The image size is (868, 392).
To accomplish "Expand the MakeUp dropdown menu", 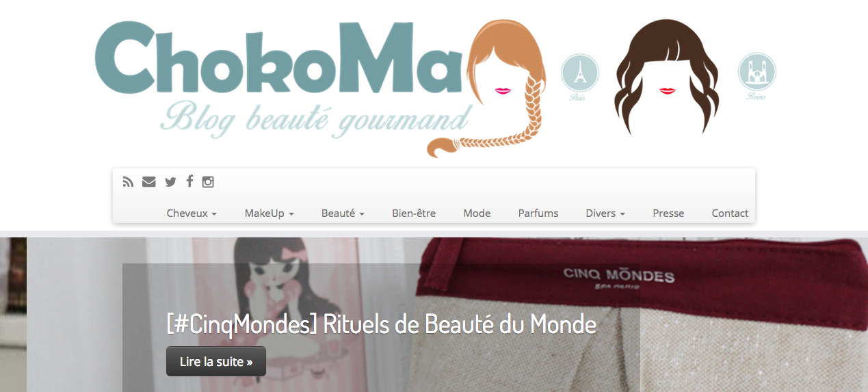I will click(x=269, y=213).
